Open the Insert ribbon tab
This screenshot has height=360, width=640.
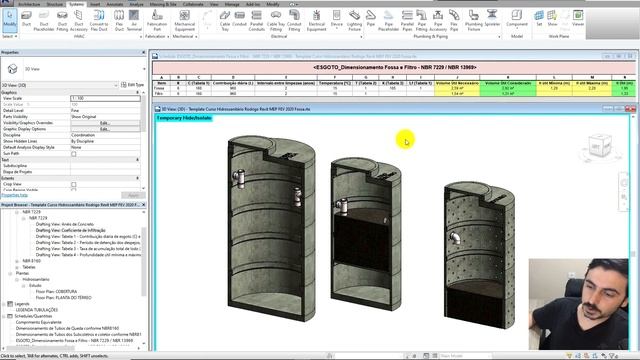pyautogui.click(x=95, y=4)
